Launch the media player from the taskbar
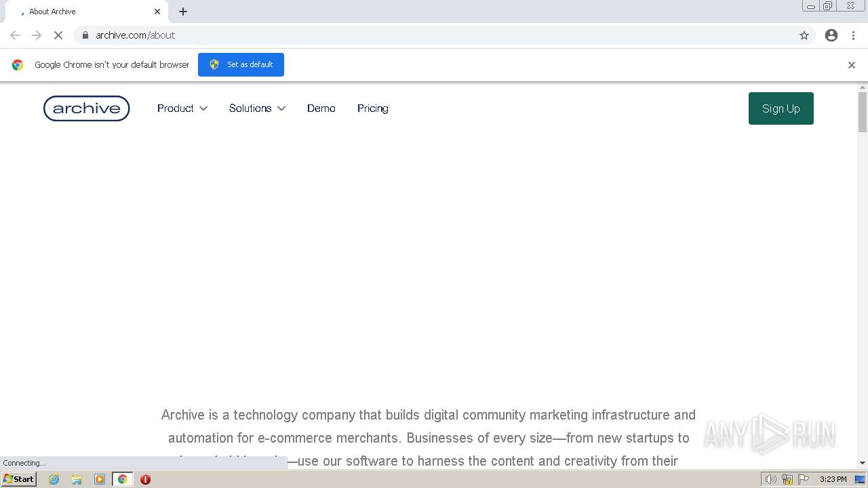Viewport: 868px width, 488px height. [100, 479]
